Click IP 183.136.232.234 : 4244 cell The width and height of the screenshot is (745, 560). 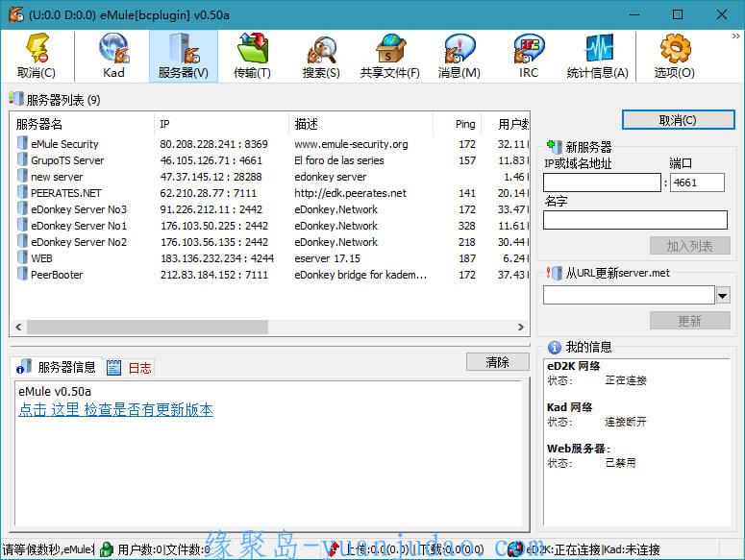217,258
